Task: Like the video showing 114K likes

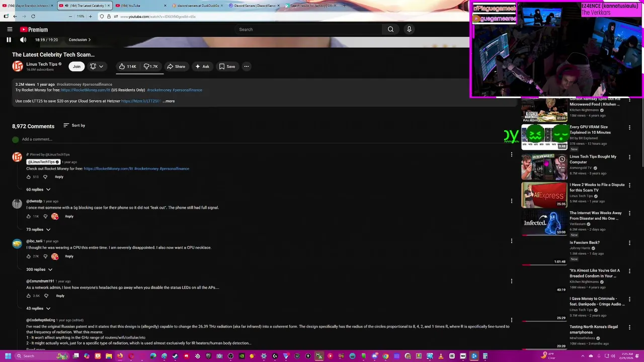Action: (x=127, y=66)
